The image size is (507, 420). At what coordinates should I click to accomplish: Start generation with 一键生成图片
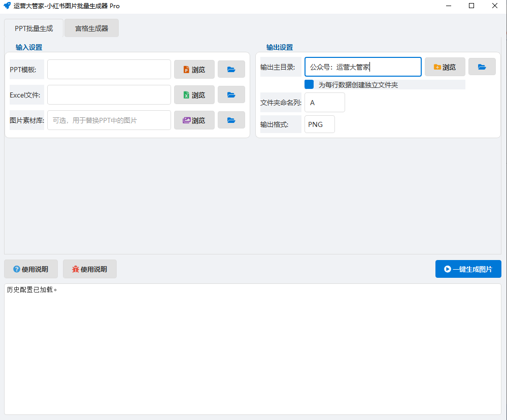[x=468, y=269]
